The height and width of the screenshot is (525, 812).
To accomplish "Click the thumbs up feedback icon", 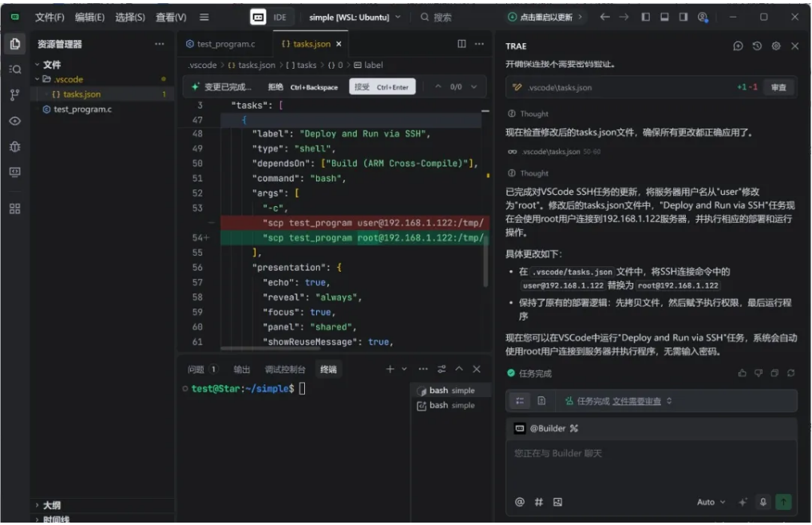I will [x=743, y=373].
